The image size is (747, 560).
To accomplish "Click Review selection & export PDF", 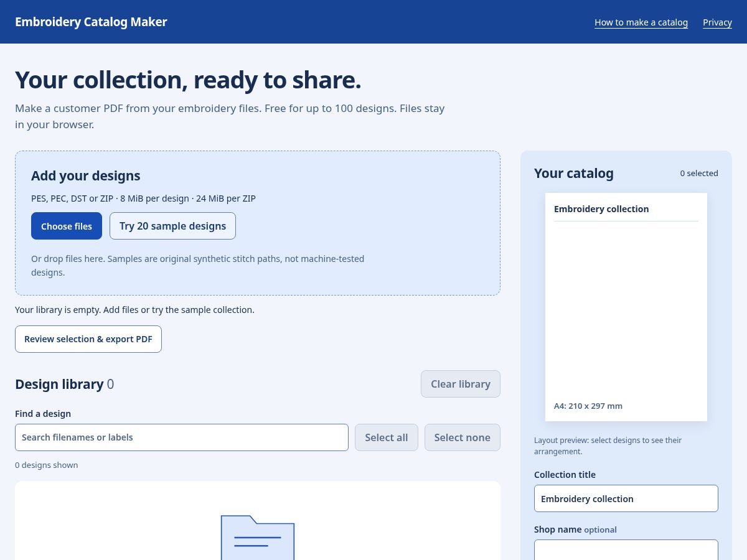I will click(x=88, y=339).
